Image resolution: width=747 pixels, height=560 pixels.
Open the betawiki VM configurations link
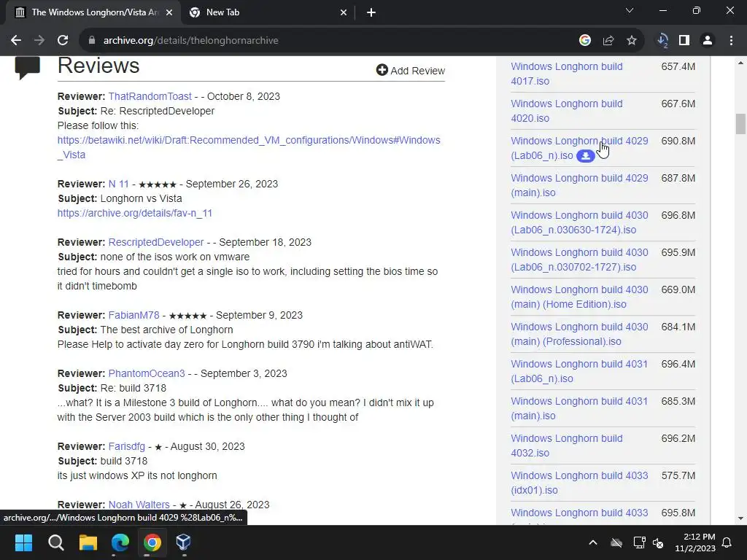[249, 147]
